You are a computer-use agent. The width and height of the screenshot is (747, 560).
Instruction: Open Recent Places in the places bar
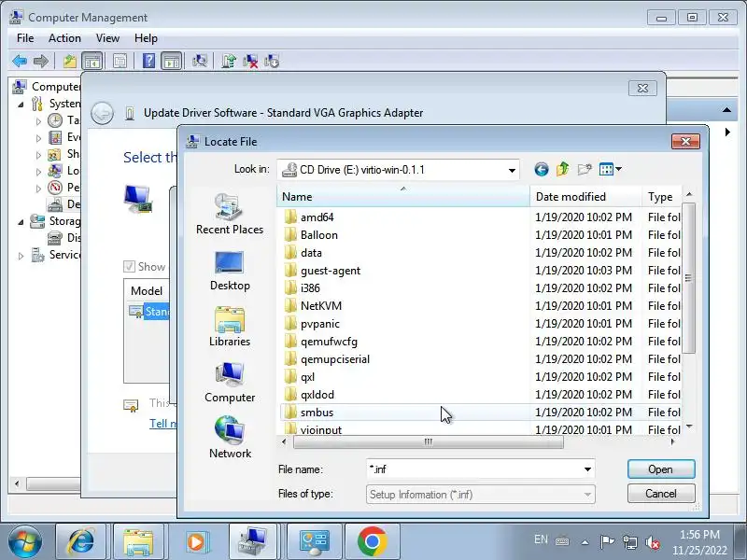230,214
